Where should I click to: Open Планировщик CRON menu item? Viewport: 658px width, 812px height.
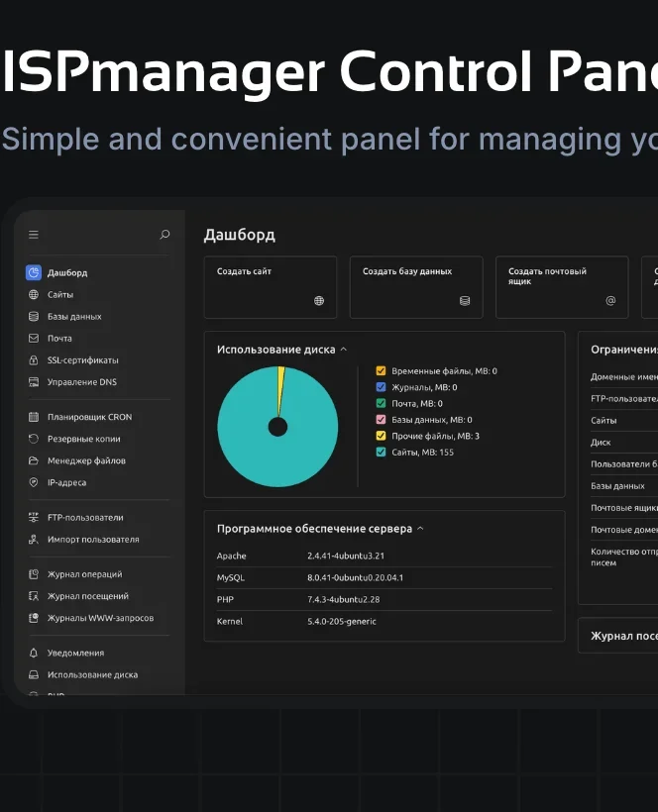coord(89,417)
